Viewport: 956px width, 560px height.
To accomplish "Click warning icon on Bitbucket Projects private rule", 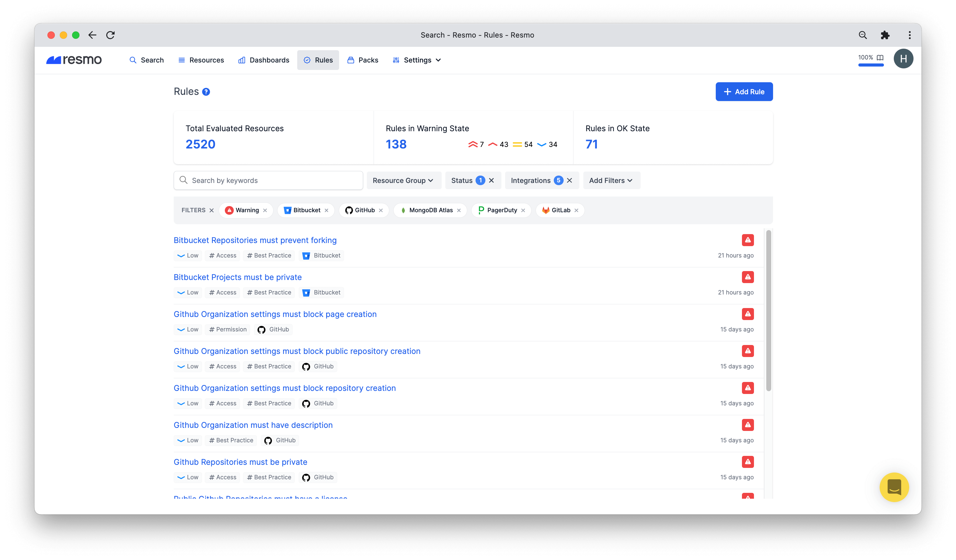I will point(748,277).
